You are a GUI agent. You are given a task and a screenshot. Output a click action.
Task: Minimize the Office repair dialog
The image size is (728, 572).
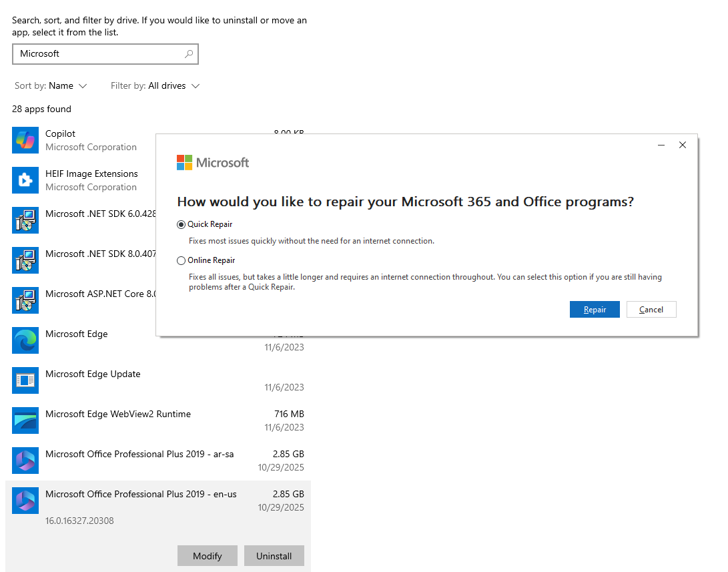(661, 146)
